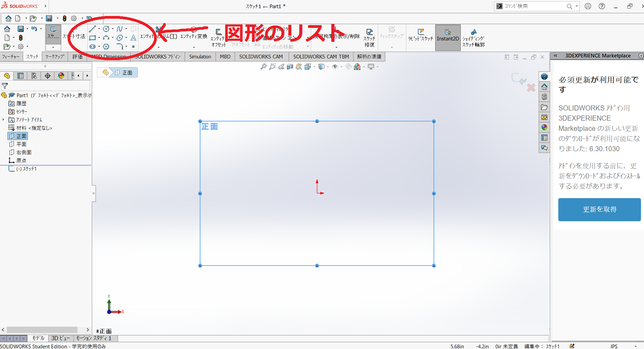Switch to the 解析の準備 tab
The image size is (644, 349).
(x=369, y=57)
